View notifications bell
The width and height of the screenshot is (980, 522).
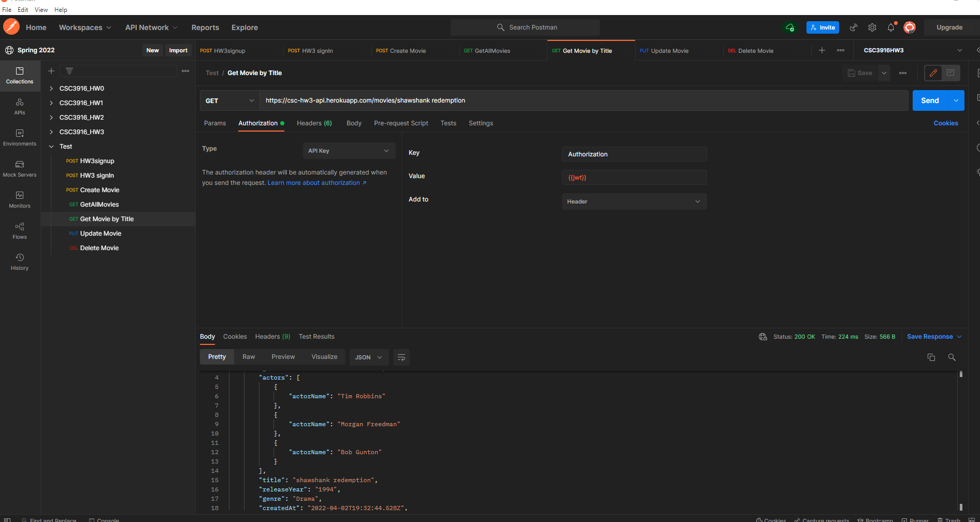pos(890,27)
